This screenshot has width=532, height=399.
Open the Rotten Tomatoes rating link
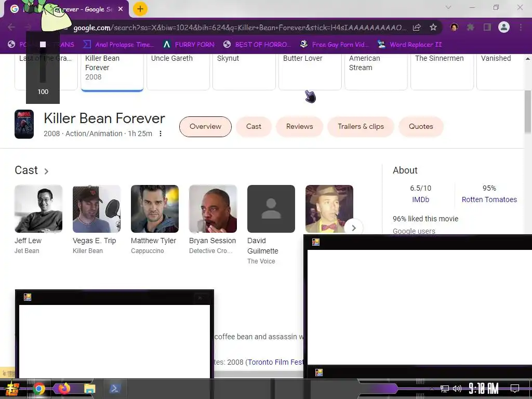[x=489, y=199]
